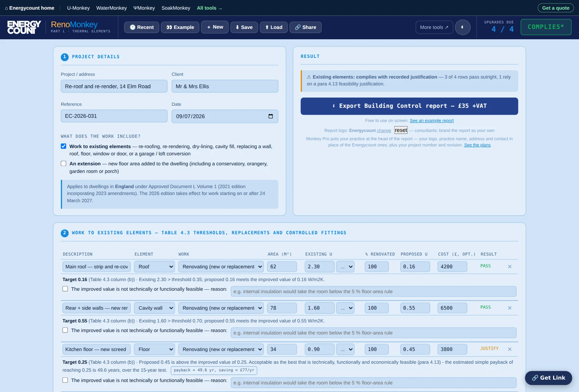Open the 'See an example report' link

[x=431, y=121]
